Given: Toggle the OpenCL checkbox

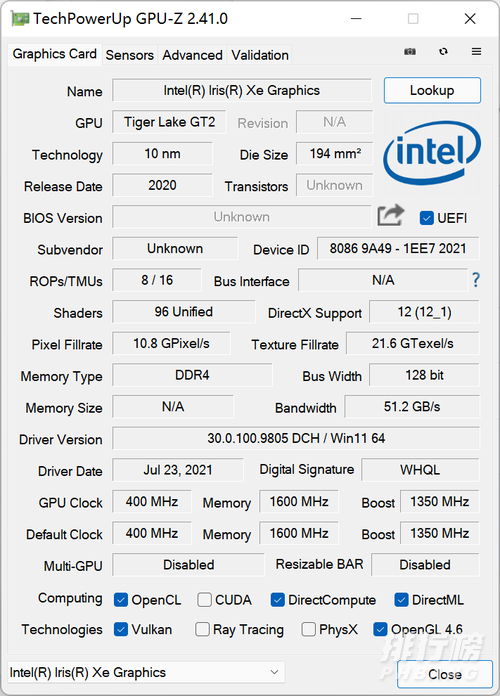Looking at the screenshot, I should point(121,600).
